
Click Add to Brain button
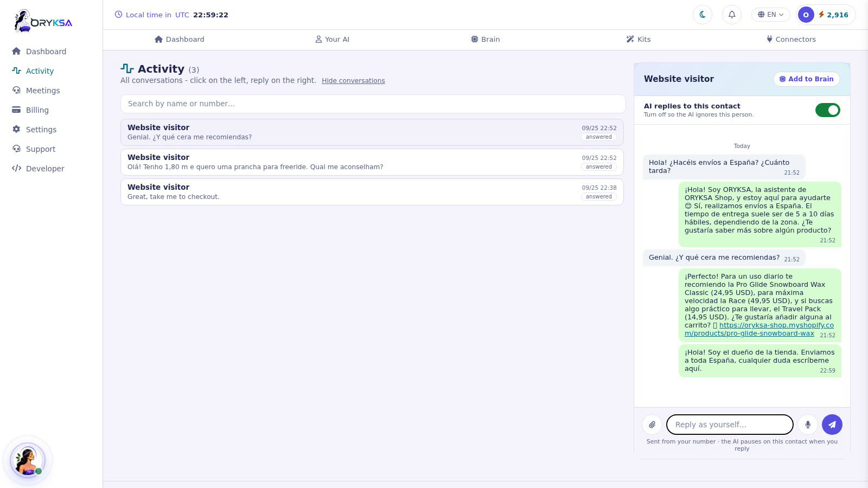tap(807, 79)
